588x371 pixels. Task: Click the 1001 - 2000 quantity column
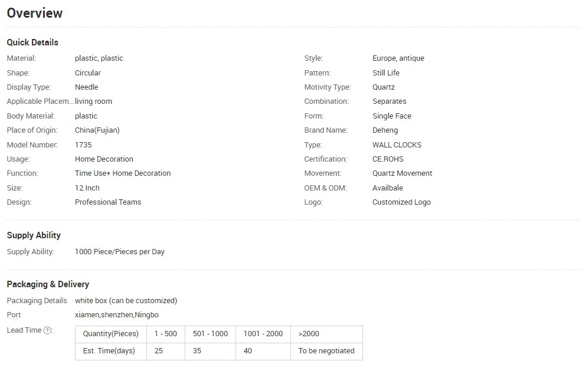tap(263, 334)
